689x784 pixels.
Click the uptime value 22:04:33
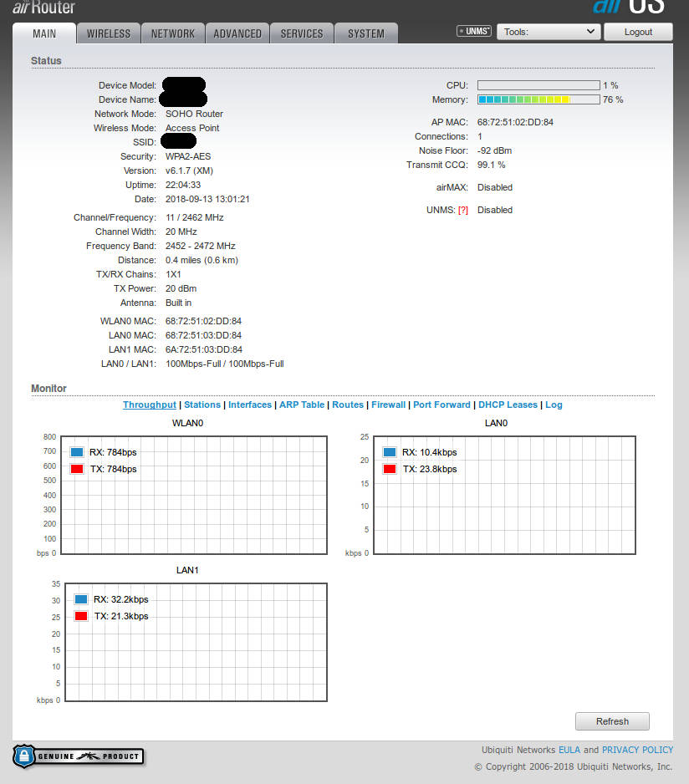tap(183, 185)
